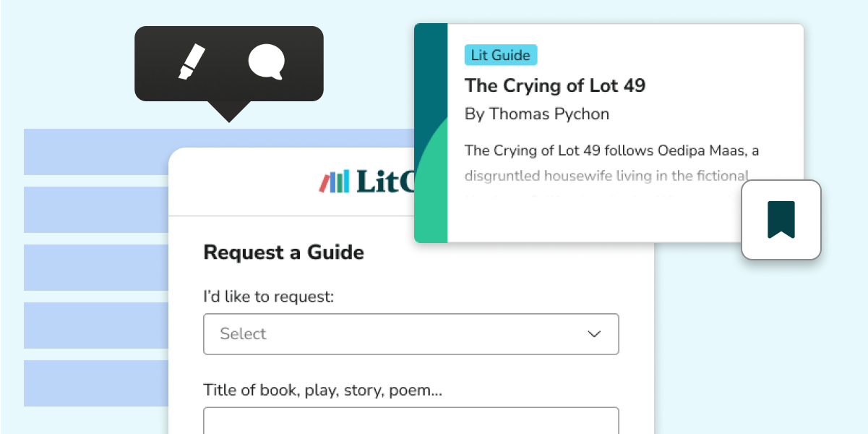Open the 'I'd like to request' Select dropdown
This screenshot has height=434, width=868.
click(411, 334)
